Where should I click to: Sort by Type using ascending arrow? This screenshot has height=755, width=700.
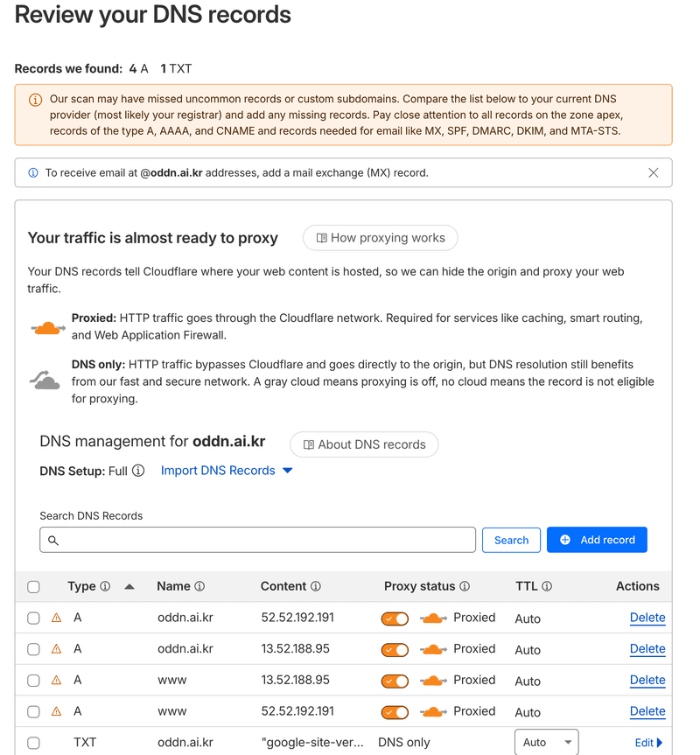click(x=129, y=586)
